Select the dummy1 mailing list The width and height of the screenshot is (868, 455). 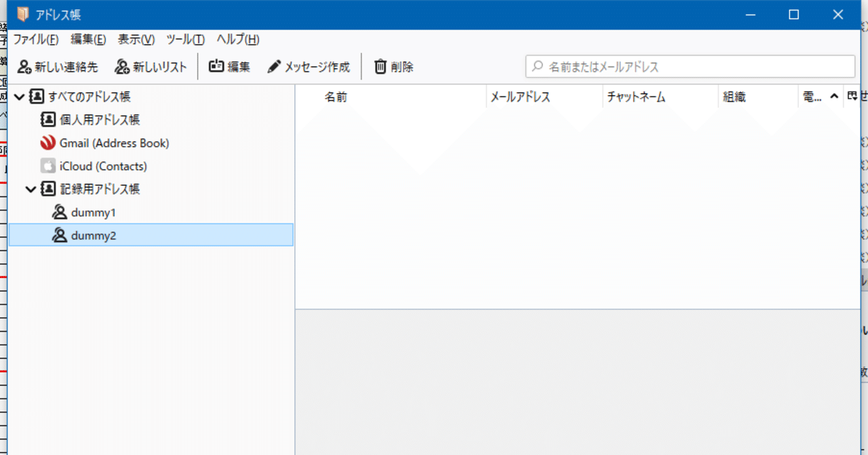[94, 212]
